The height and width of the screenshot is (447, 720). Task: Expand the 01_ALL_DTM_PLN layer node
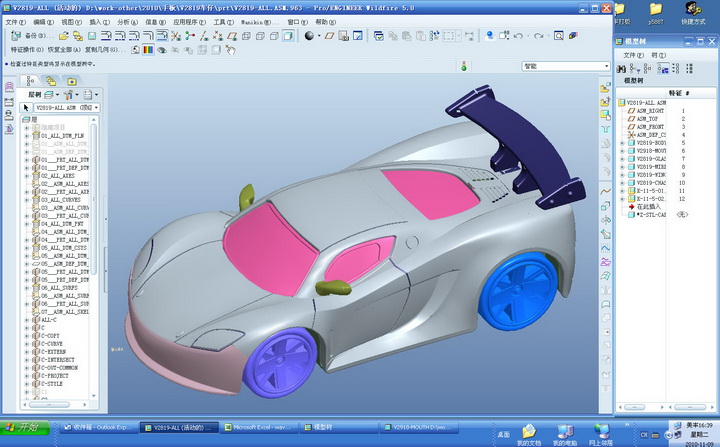coord(27,134)
